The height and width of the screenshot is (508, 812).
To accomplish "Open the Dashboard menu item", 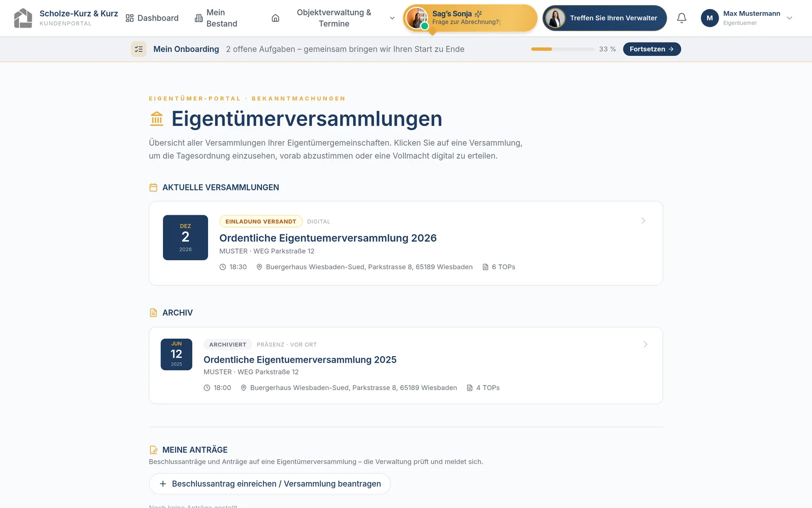I will (152, 18).
